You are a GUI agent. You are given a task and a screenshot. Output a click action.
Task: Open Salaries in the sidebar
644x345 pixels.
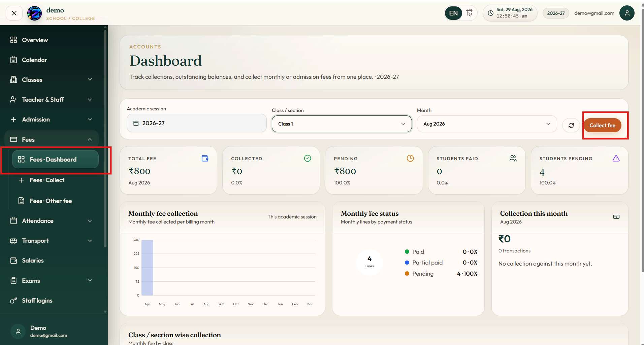52,261
